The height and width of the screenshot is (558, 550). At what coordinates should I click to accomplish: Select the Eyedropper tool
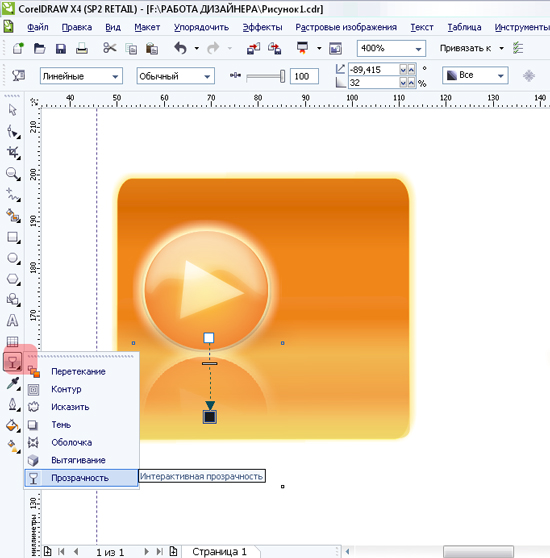click(13, 384)
